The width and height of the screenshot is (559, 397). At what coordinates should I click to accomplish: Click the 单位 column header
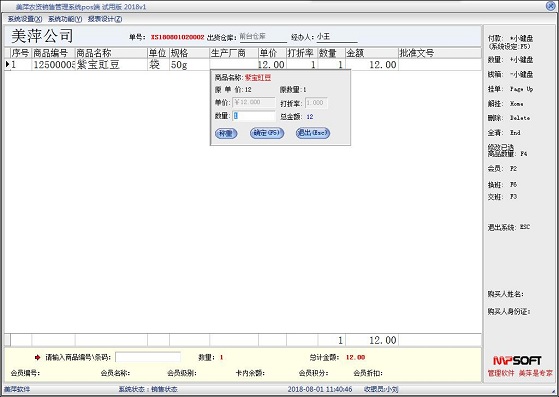pos(158,53)
